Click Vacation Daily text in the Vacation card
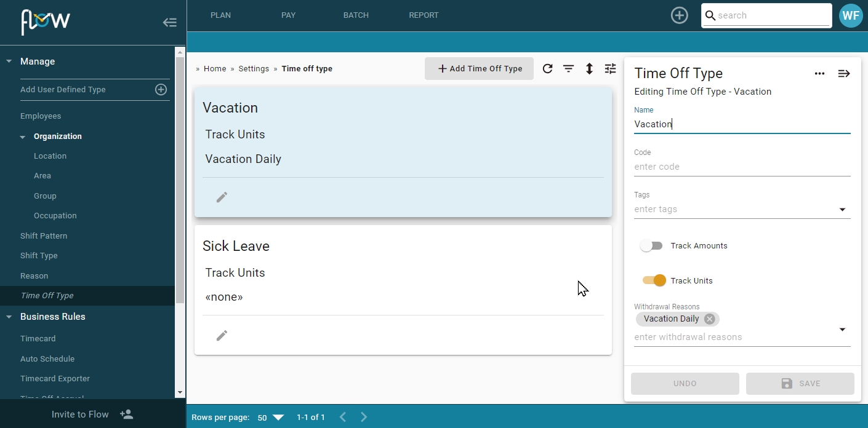Screen dimensions: 868x428 (243, 159)
